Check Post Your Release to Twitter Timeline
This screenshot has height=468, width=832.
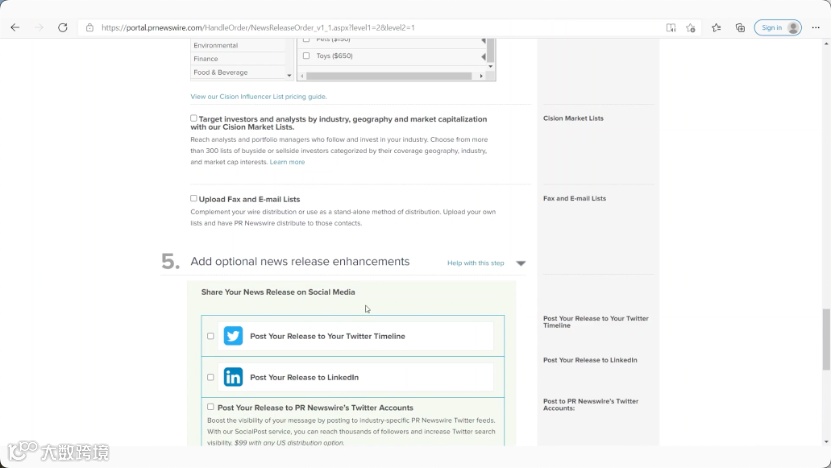click(x=211, y=336)
